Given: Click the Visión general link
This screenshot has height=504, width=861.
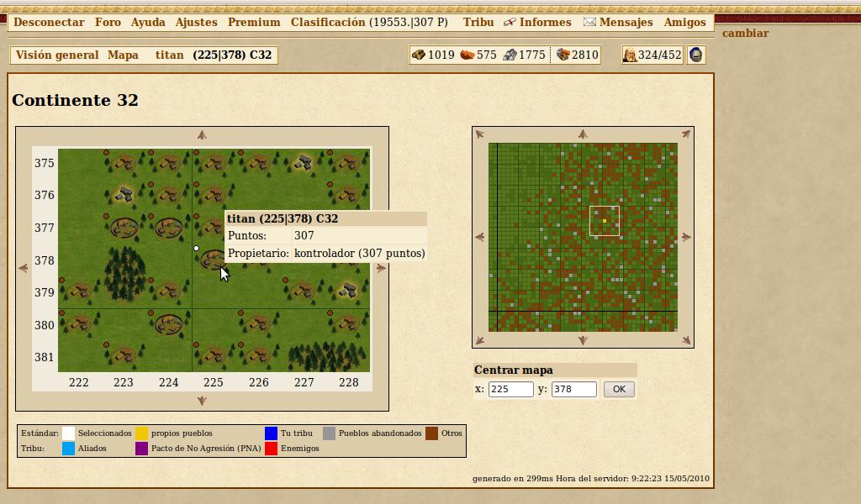Looking at the screenshot, I should click(57, 55).
